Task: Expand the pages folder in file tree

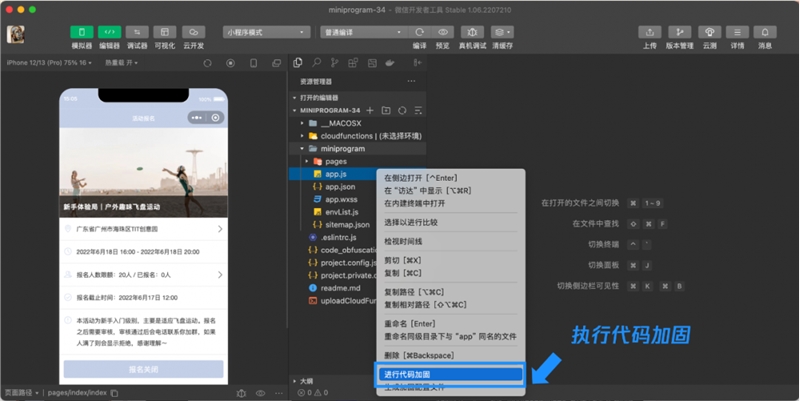Action: point(335,160)
